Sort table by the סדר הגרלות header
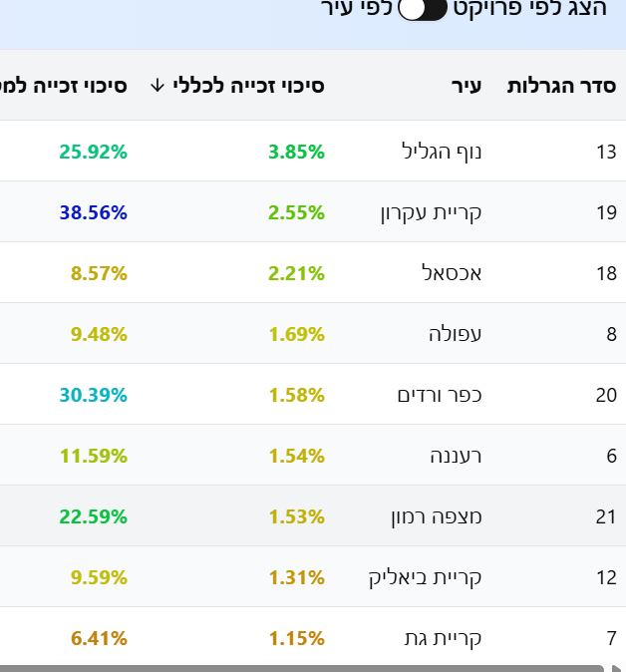Viewport: 626px width, 672px height. [x=562, y=86]
